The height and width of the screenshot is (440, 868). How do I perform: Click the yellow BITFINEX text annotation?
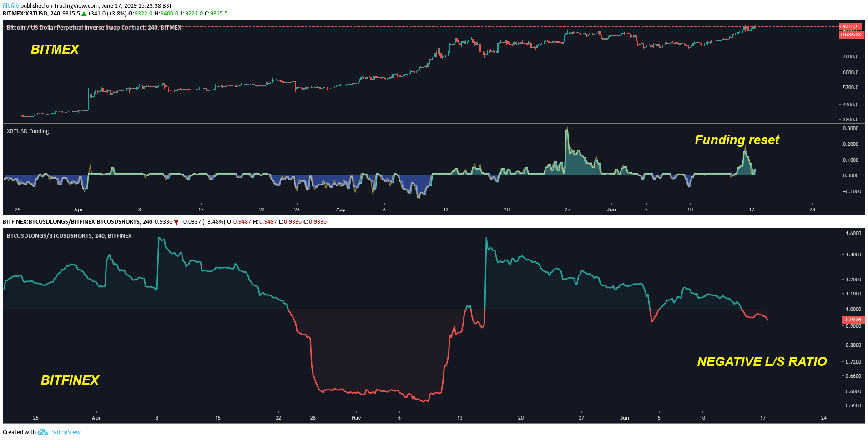[70, 380]
